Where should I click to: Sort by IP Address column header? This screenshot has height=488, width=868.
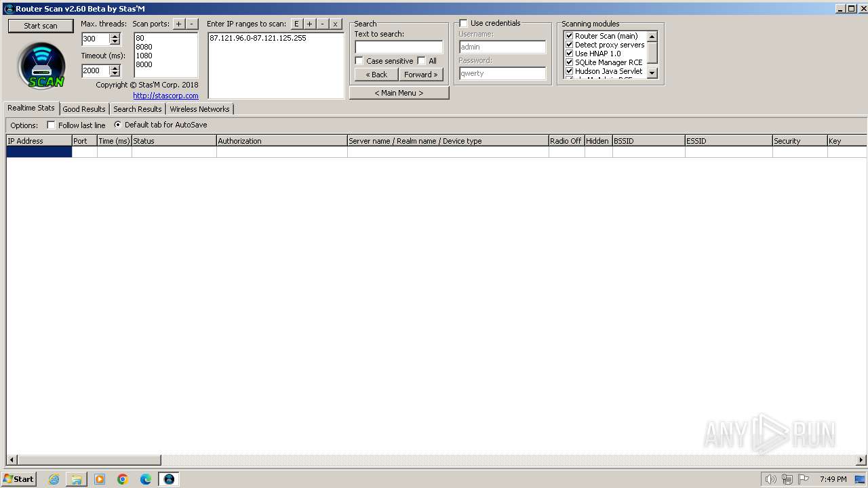pyautogui.click(x=39, y=141)
